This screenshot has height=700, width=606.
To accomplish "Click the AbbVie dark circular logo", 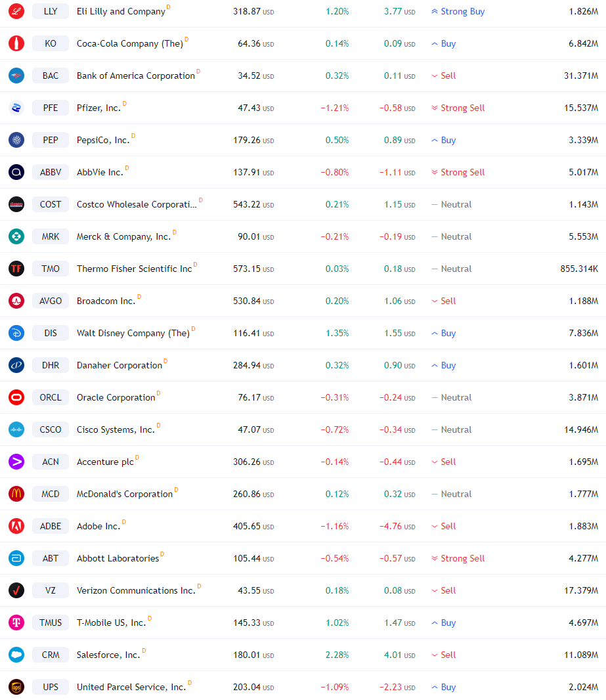I will [16, 172].
